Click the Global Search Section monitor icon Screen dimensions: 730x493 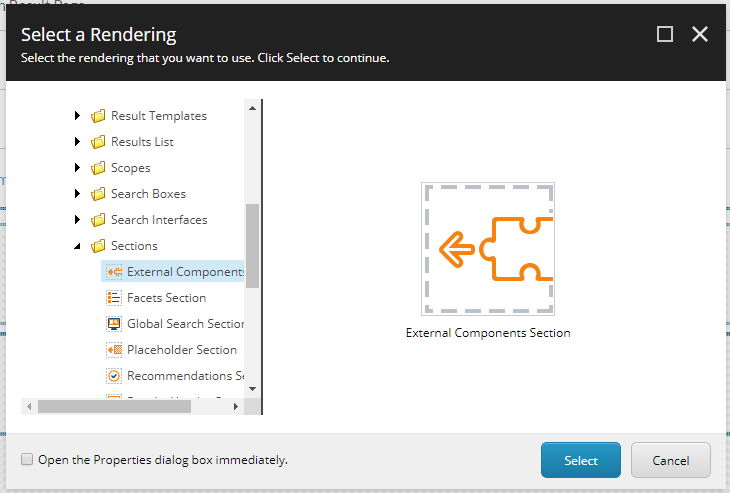(x=114, y=324)
